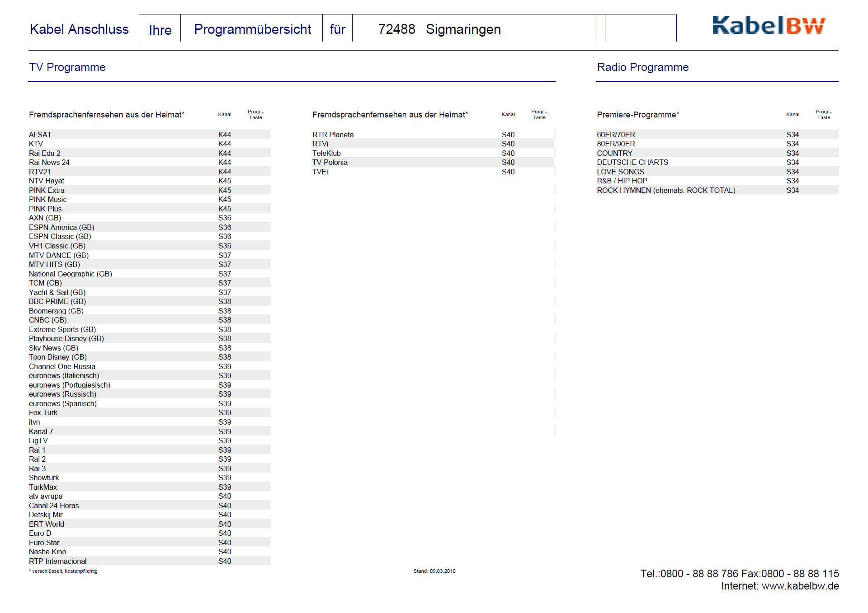Select the DEUTSCHE CHARTS radio row
Image resolution: width=868 pixels, height=613 pixels.
coord(632,162)
